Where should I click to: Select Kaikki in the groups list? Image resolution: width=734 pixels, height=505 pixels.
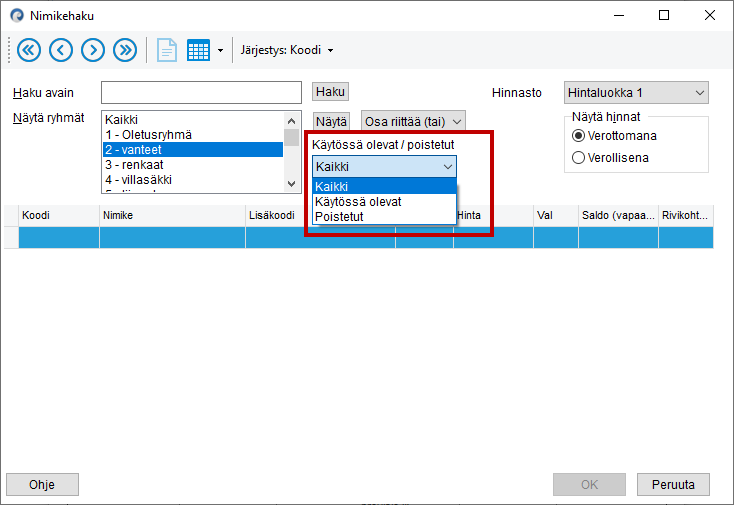(193, 120)
